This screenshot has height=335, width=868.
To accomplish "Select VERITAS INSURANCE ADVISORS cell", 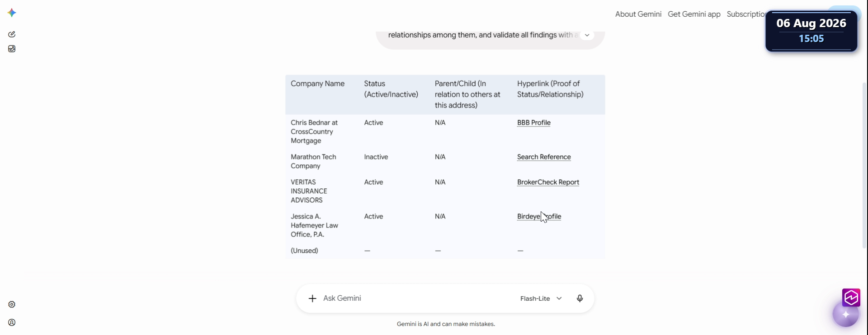I will tap(309, 191).
